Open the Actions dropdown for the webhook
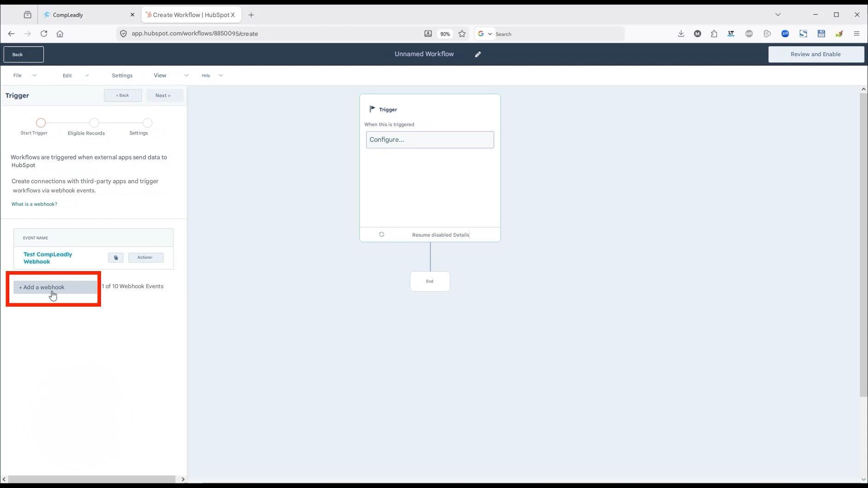This screenshot has height=488, width=868. point(145,257)
